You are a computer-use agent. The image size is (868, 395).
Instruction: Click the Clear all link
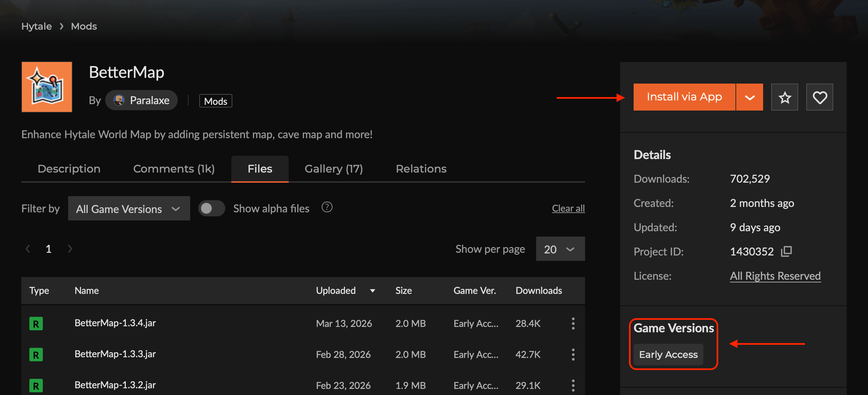tap(568, 208)
